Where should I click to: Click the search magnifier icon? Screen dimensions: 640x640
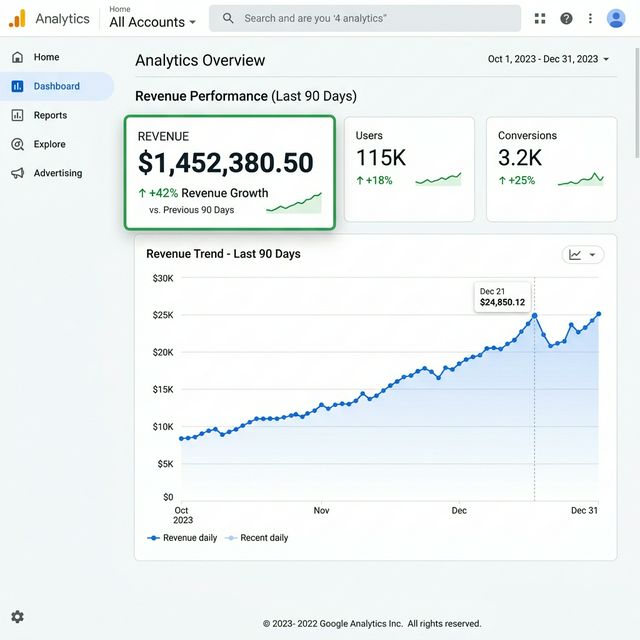tap(228, 18)
